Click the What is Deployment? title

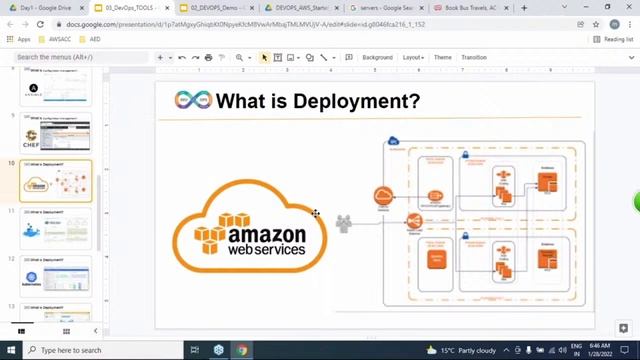coord(318,101)
